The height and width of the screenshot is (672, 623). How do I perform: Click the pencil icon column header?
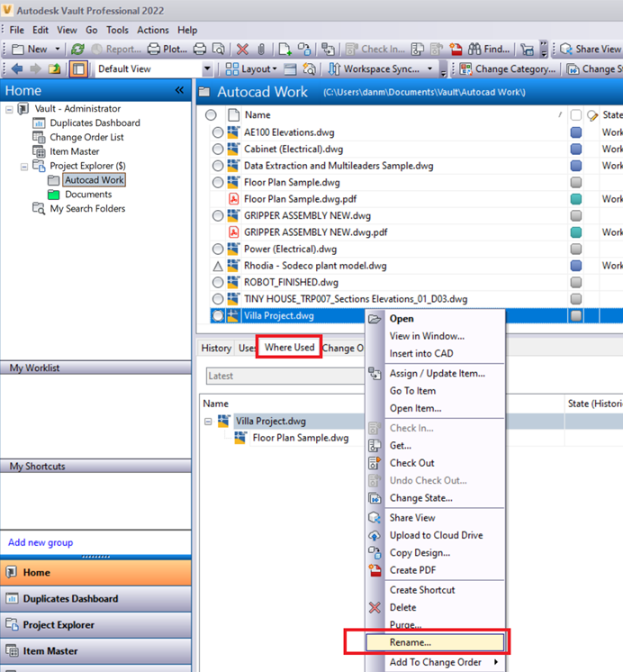point(592,115)
